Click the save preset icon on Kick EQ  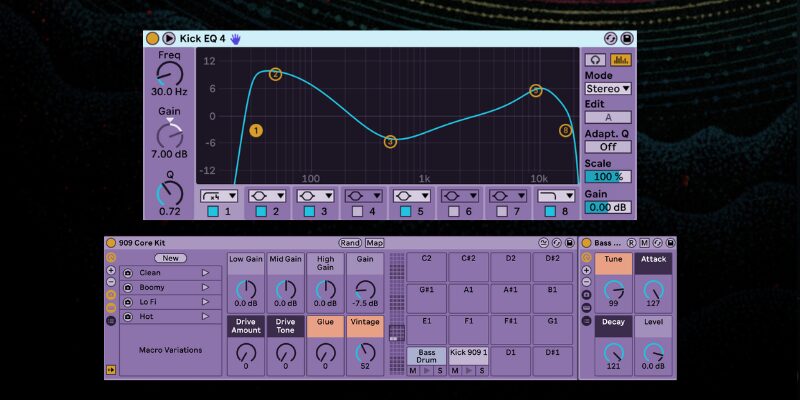click(627, 38)
